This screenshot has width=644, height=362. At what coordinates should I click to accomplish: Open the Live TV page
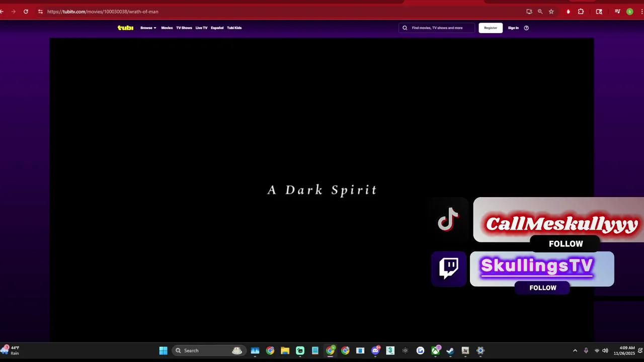pos(201,28)
